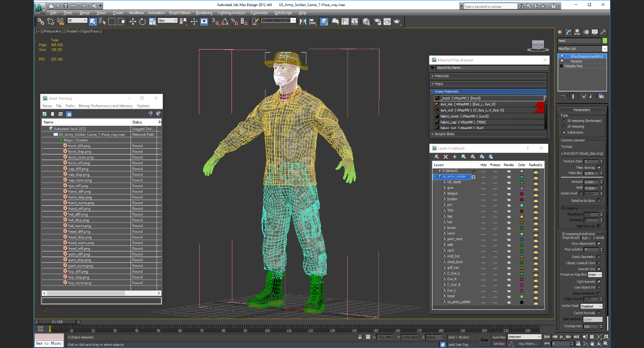Screen dimensions: 644x348
Task: Open the Mirror tool
Action: click(303, 21)
